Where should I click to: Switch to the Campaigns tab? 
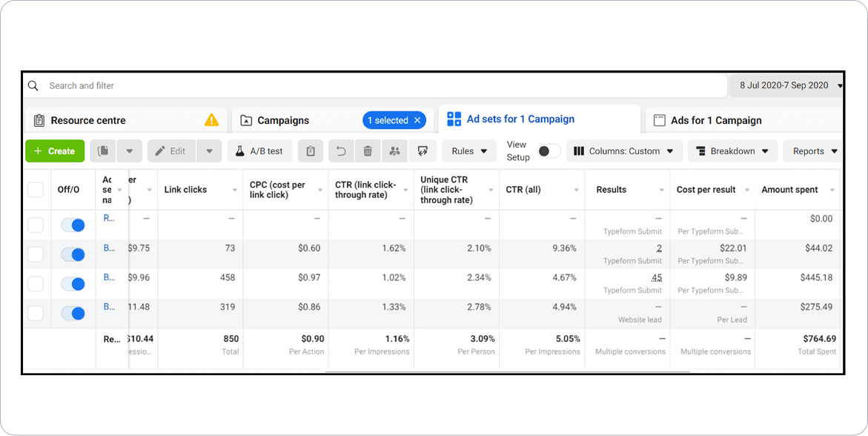283,120
